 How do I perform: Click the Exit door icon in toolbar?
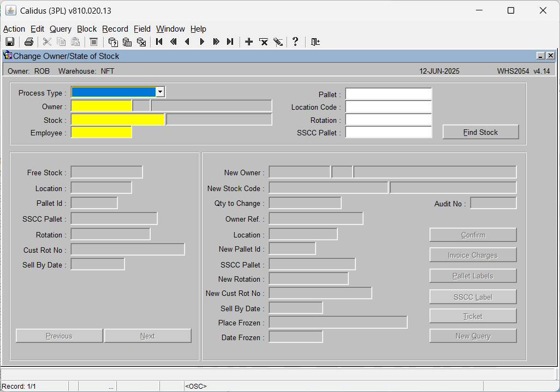(x=315, y=42)
